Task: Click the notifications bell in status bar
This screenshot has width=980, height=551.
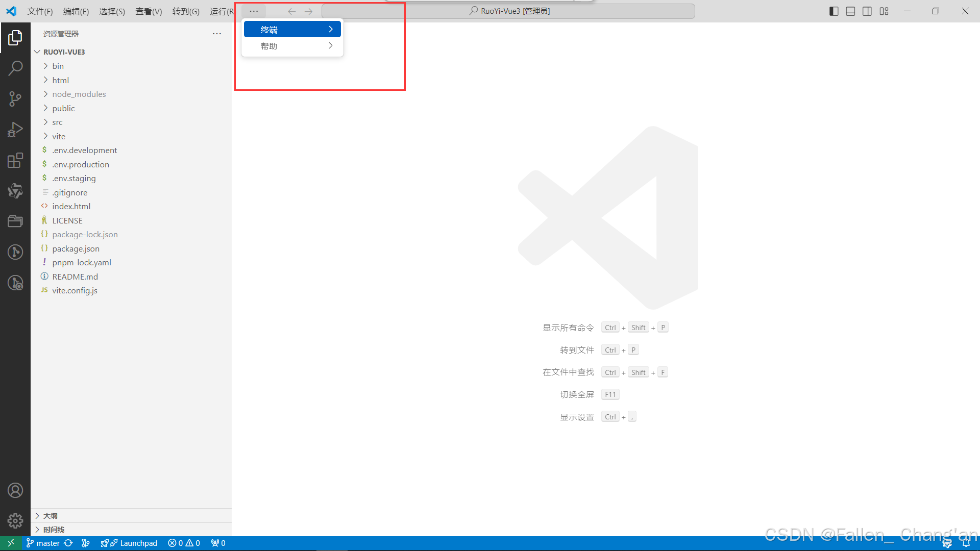Action: coord(966,543)
